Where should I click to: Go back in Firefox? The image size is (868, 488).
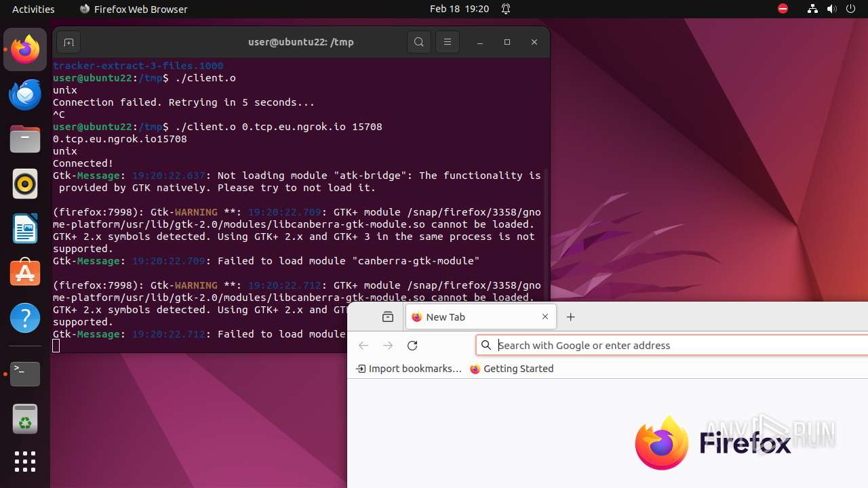click(363, 345)
